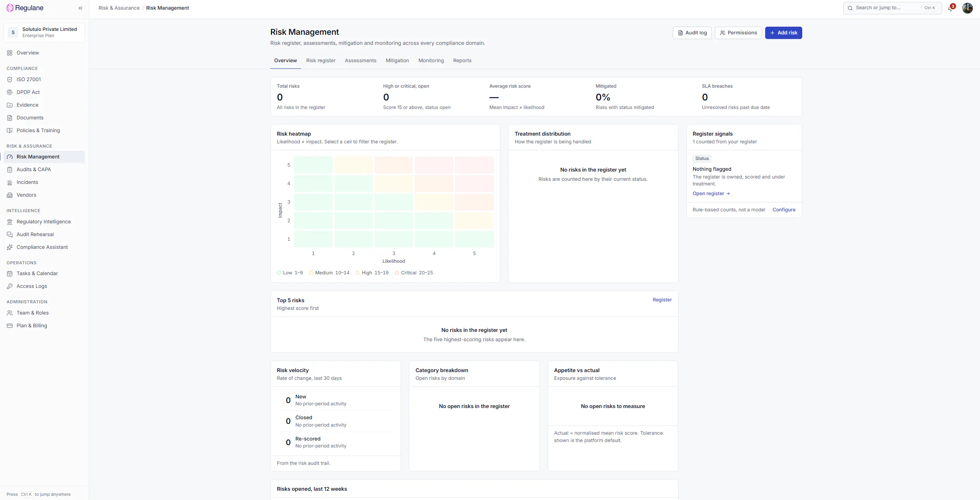Follow the Open register link
Image resolution: width=980 pixels, height=500 pixels.
click(x=711, y=194)
